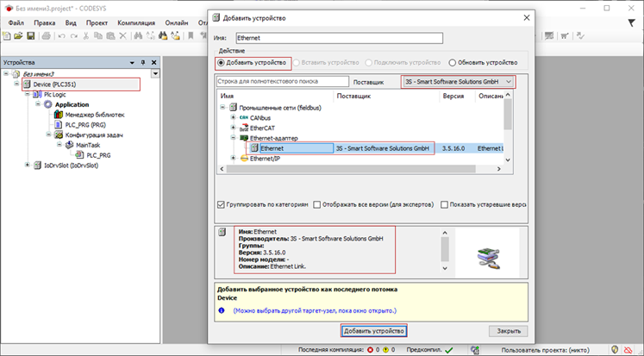Collapse the Ethernet-адаптер node
The image size is (644, 356).
pos(234,138)
